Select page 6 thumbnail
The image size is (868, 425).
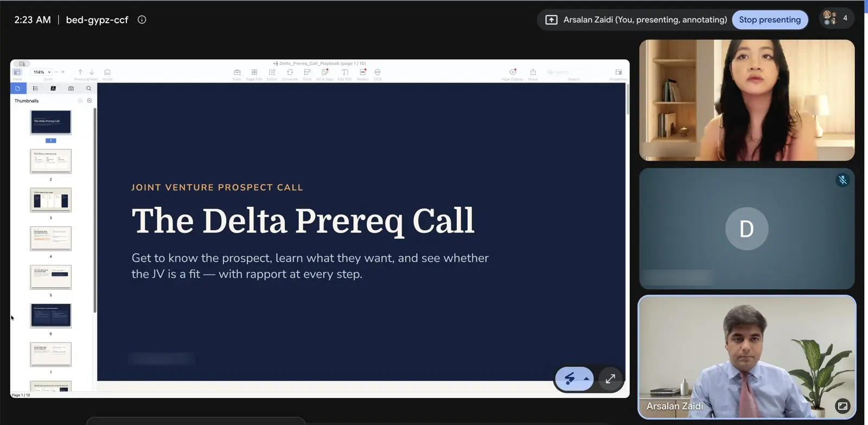click(51, 316)
